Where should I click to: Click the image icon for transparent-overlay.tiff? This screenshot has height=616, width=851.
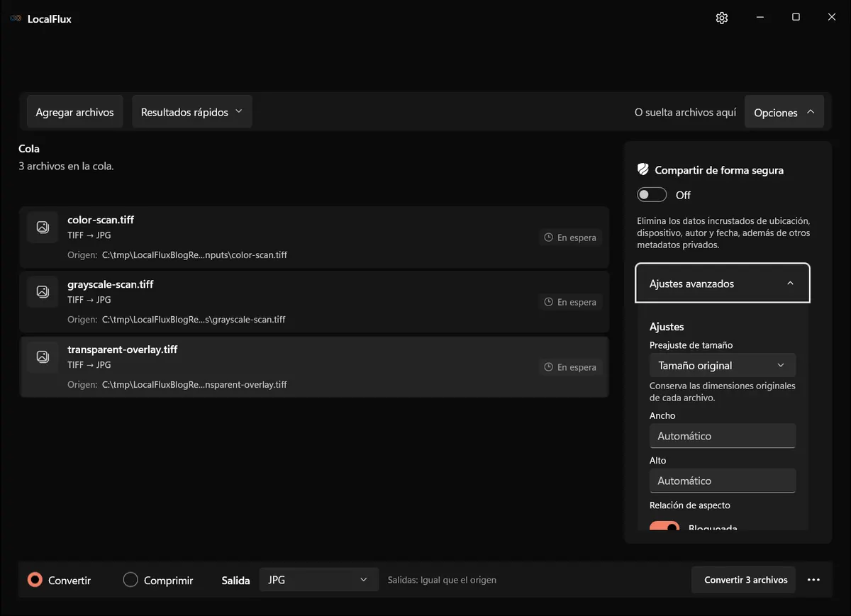[x=43, y=357]
